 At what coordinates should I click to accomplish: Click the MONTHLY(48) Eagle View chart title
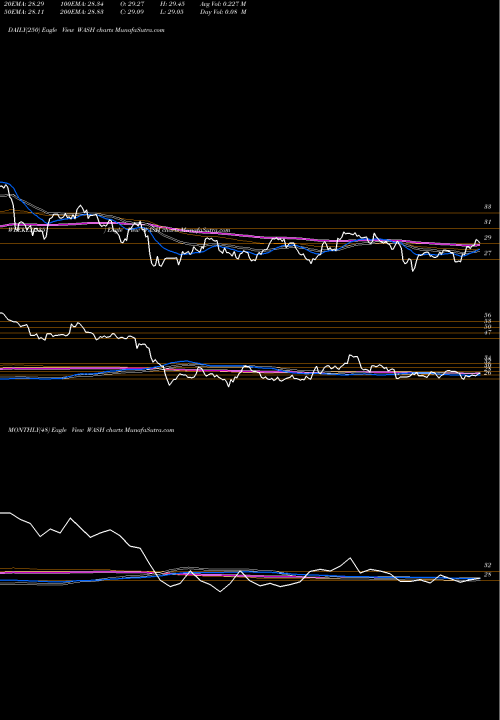[91, 430]
